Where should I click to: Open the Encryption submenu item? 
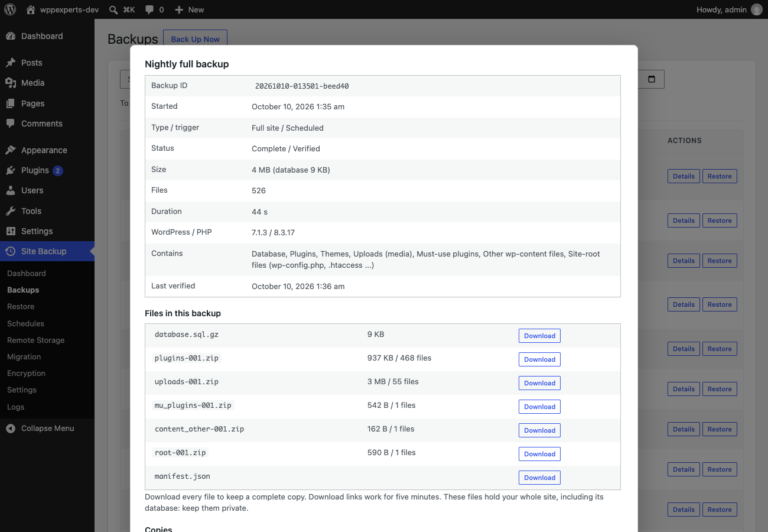coord(26,373)
